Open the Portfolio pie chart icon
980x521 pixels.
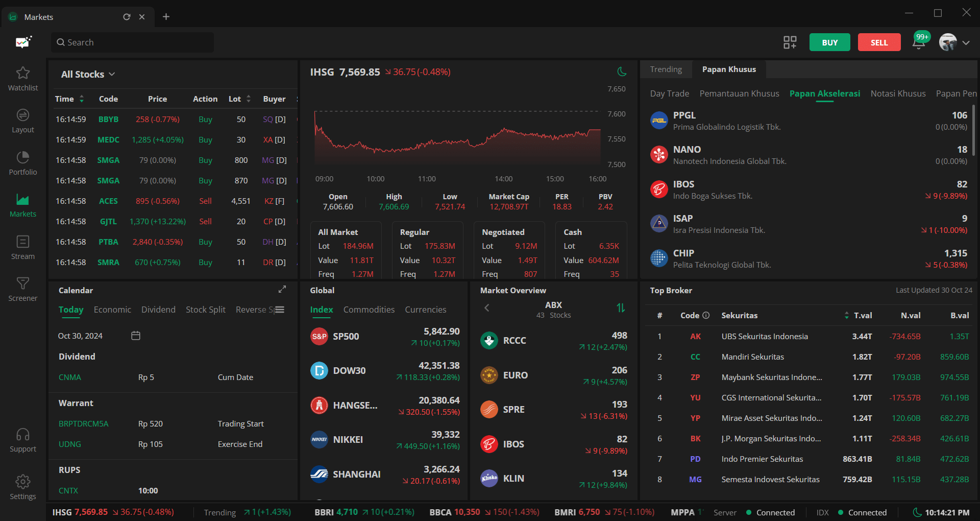[23, 157]
